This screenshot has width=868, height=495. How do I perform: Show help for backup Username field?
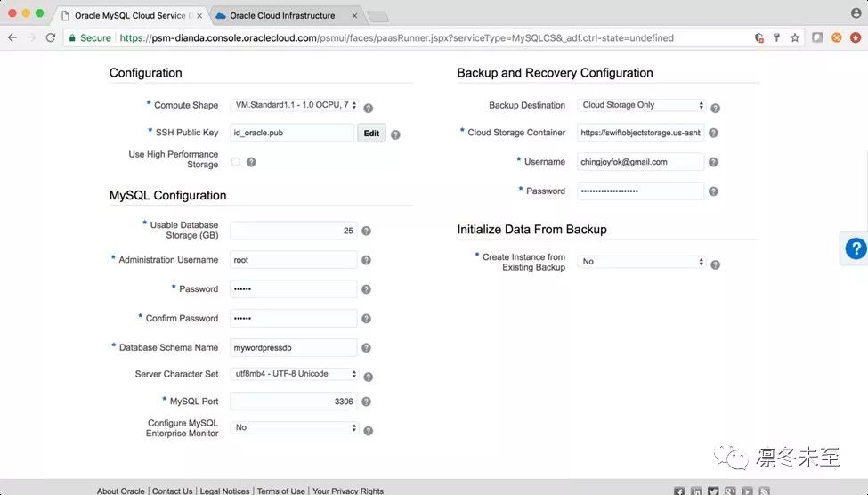(714, 162)
